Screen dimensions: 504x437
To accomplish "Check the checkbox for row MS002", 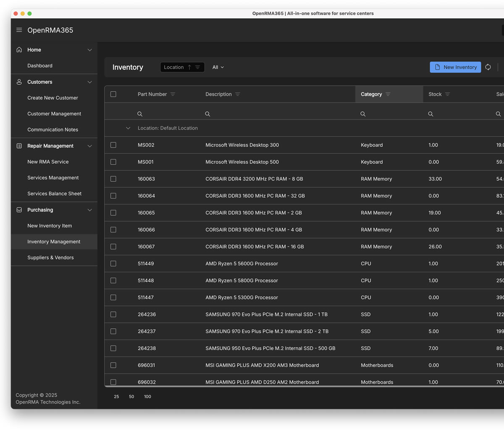I will click(x=113, y=145).
